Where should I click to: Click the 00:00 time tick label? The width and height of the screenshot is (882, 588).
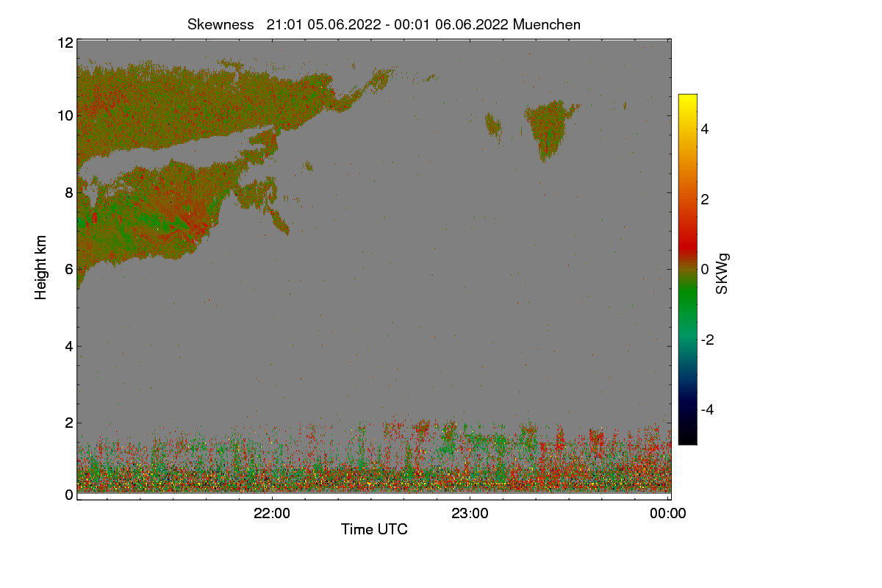pyautogui.click(x=668, y=514)
